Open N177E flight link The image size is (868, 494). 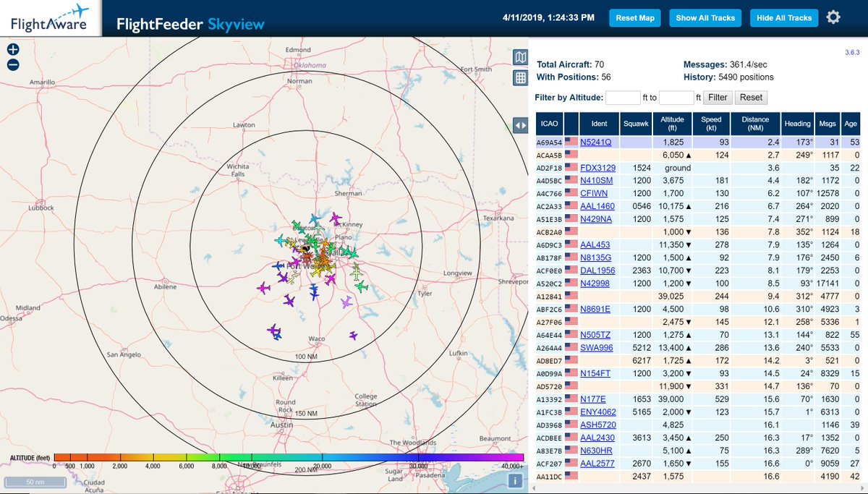point(593,399)
